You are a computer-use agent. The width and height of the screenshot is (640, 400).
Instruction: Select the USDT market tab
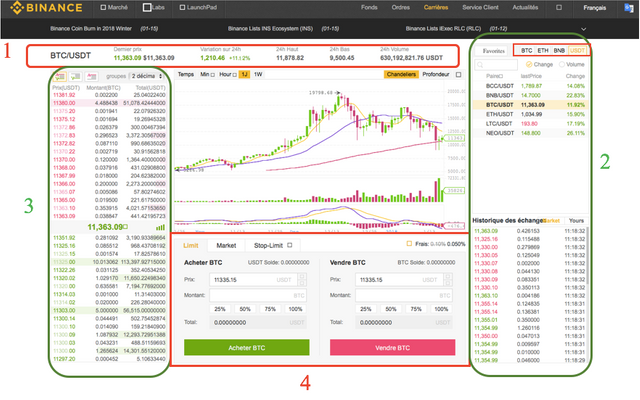click(577, 51)
